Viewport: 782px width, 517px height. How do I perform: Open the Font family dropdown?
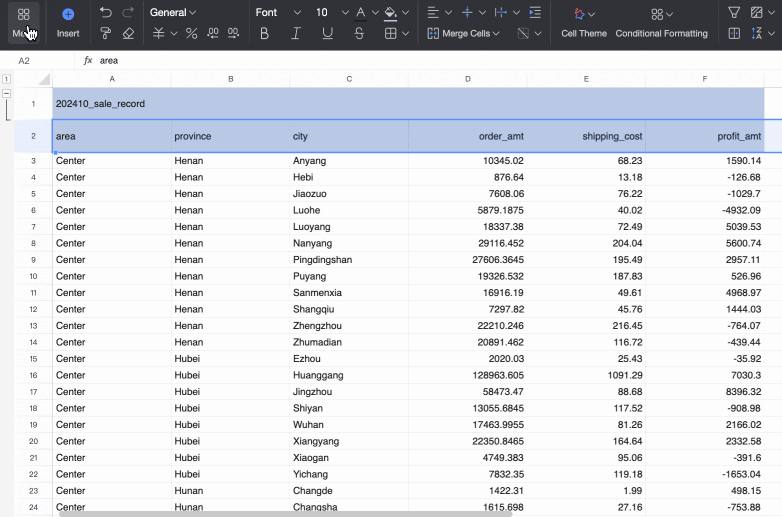coord(276,13)
